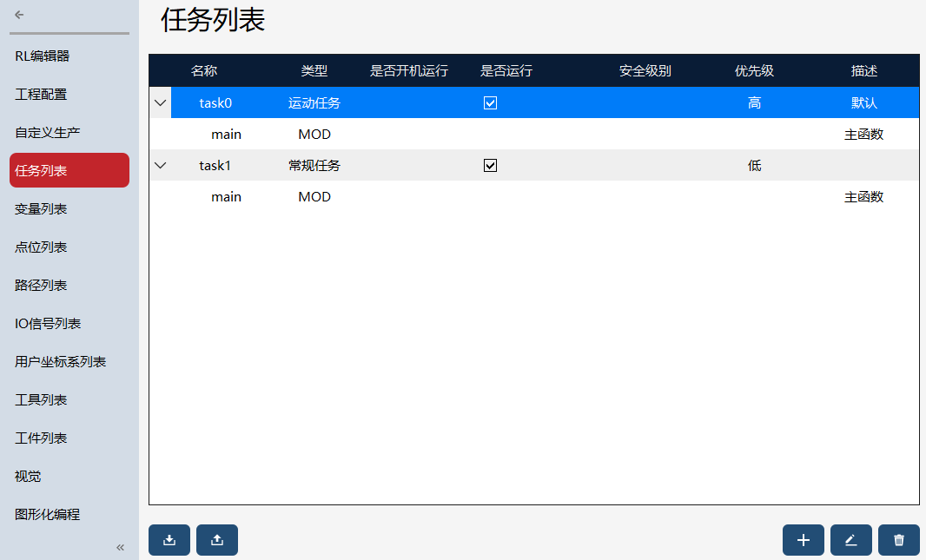The height and width of the screenshot is (560, 926).
Task: Click the 优先级 column header
Action: 754,71
